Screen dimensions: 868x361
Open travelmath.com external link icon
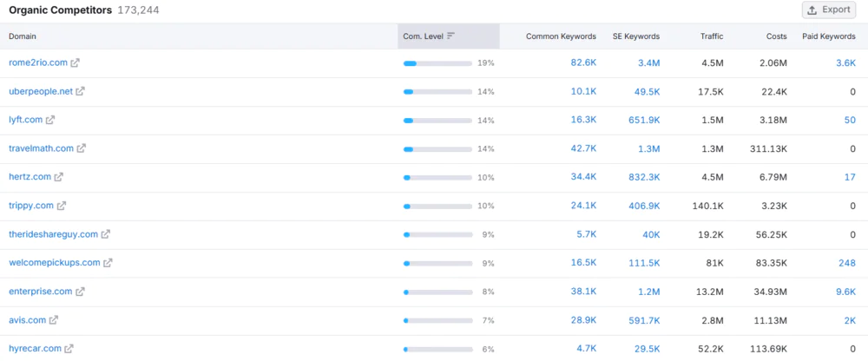point(82,148)
